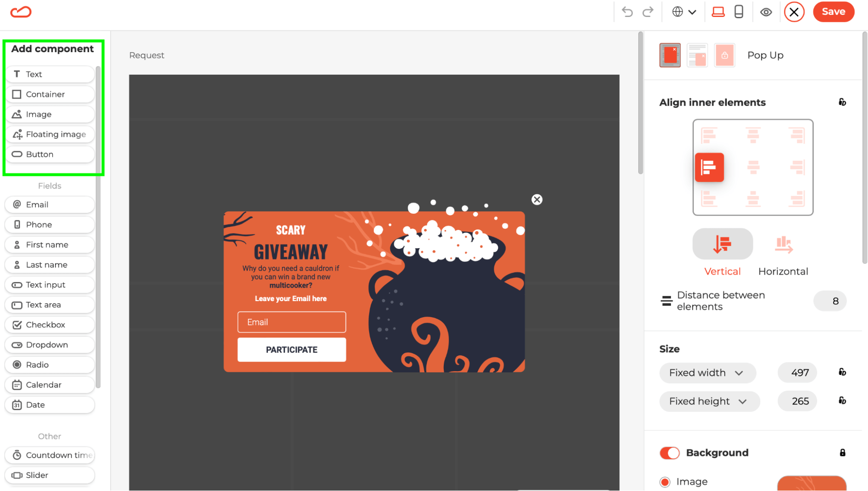The image size is (868, 491).
Task: Click the right panel scrollbar
Action: (x=865, y=147)
